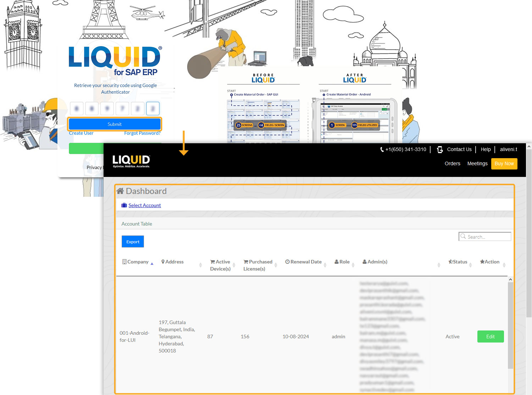Open the Forgot Password? link
The width and height of the screenshot is (532, 395).
(x=142, y=133)
